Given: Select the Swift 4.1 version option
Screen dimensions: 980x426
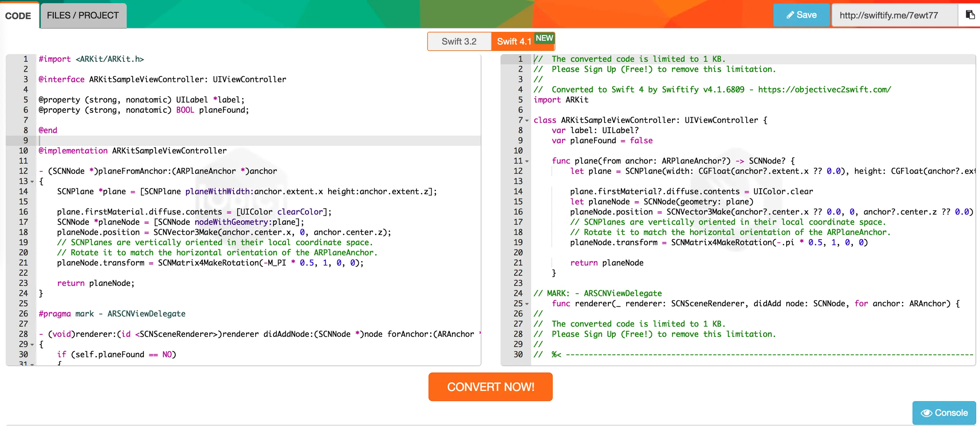Looking at the screenshot, I should [x=514, y=41].
